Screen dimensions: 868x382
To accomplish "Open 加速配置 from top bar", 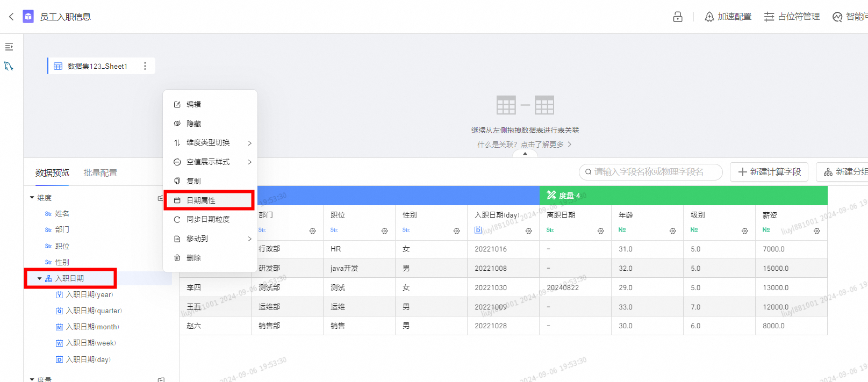I will (x=728, y=17).
